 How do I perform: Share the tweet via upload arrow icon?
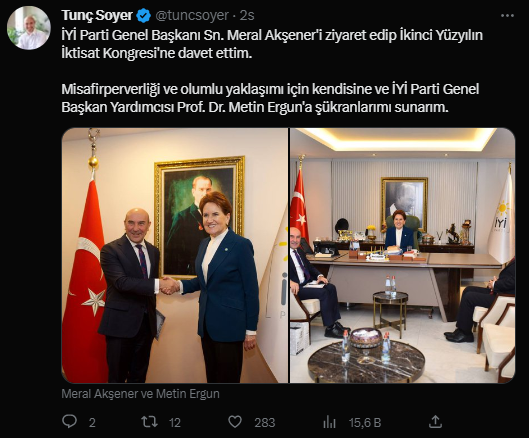435,421
